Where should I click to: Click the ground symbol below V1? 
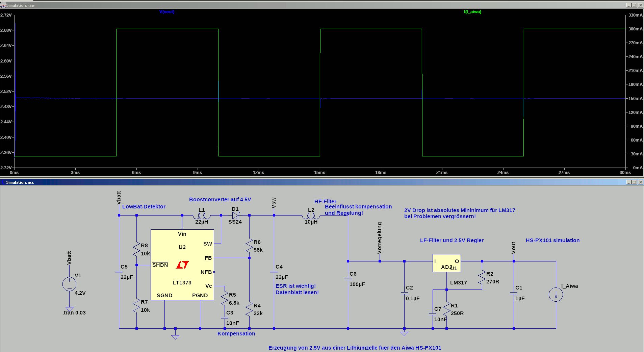[x=69, y=309]
